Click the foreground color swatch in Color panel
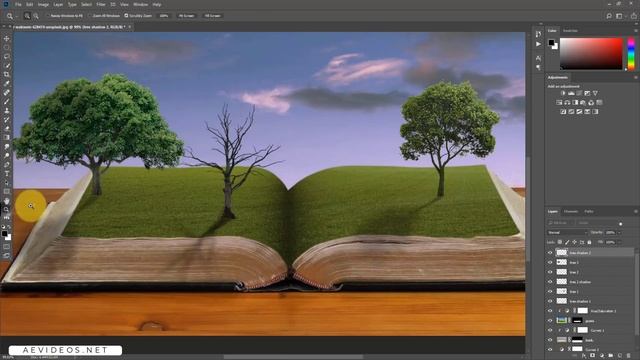 point(551,42)
